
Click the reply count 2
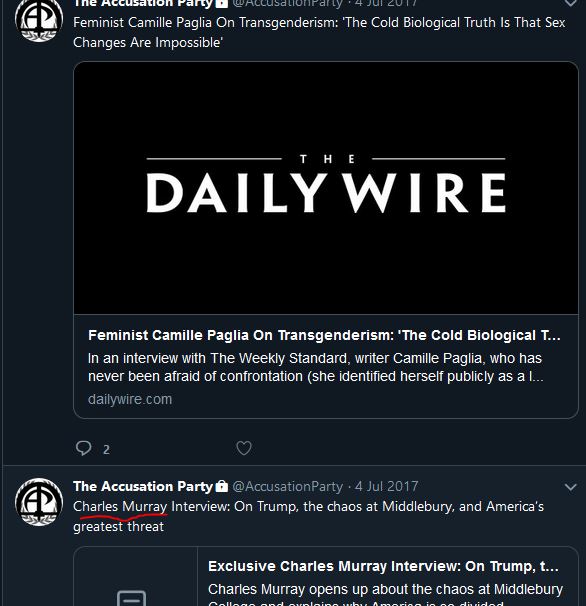tap(106, 449)
